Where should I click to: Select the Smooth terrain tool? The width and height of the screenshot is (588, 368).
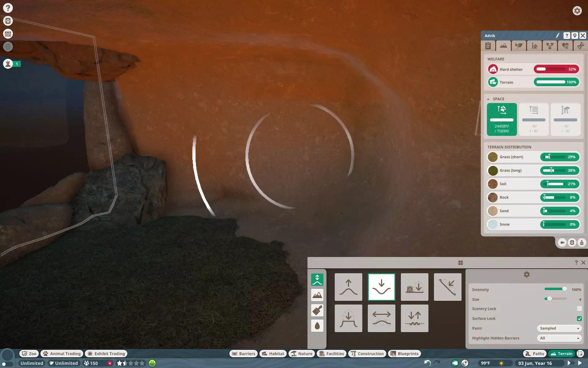[x=381, y=318]
